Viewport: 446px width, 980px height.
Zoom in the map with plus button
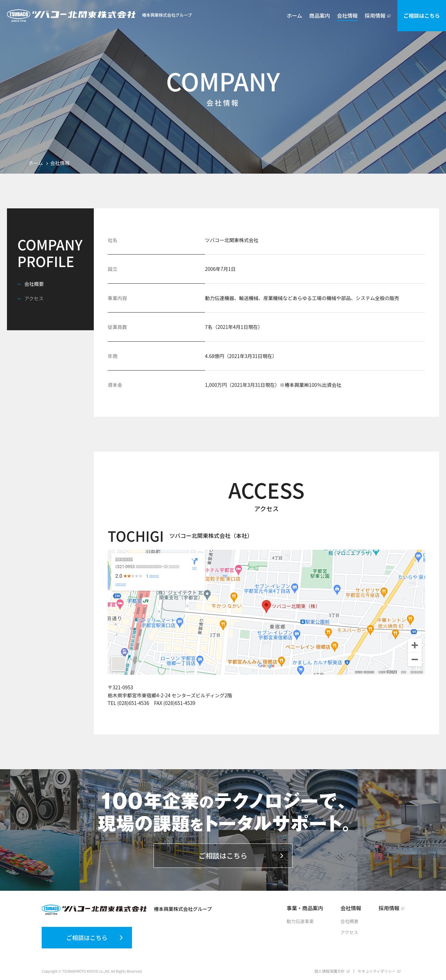point(415,645)
